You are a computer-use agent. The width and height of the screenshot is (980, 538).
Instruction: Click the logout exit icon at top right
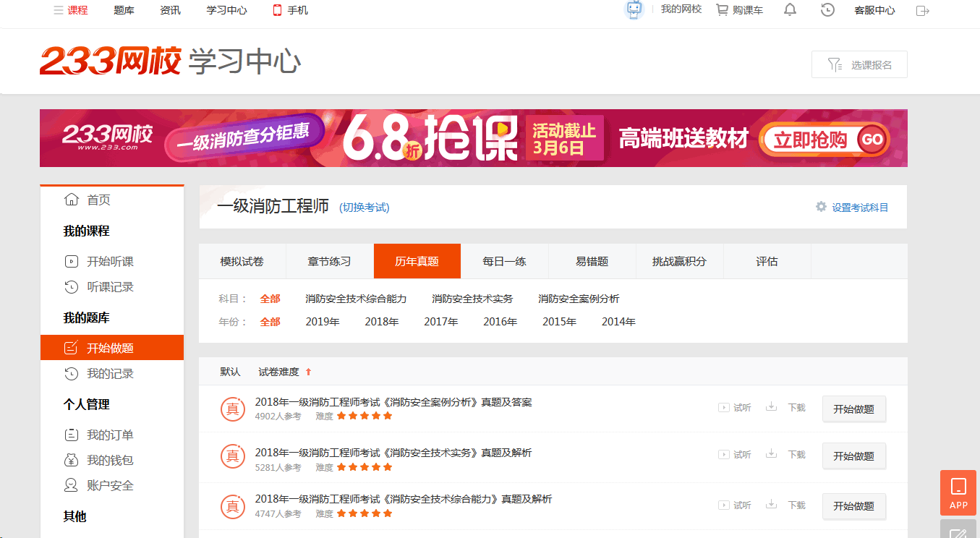(x=922, y=10)
